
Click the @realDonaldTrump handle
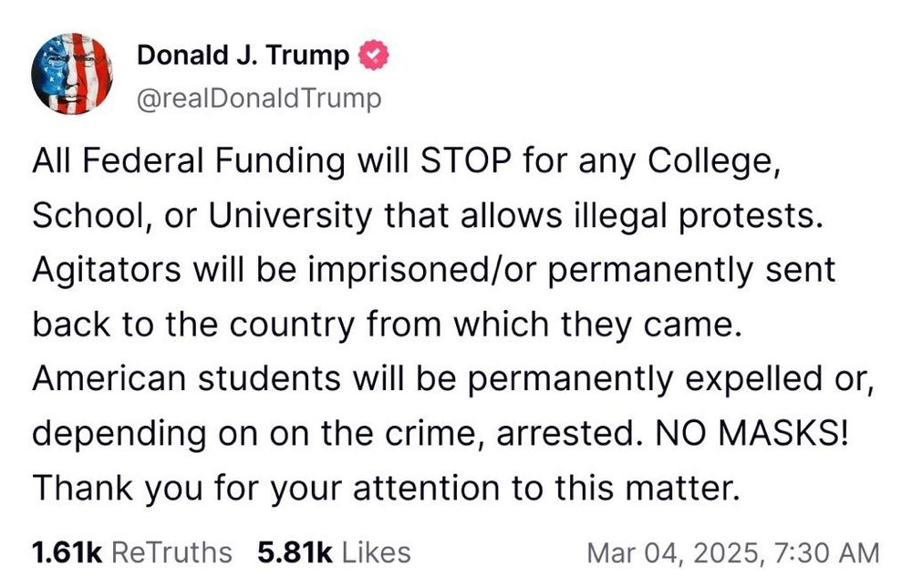click(259, 98)
